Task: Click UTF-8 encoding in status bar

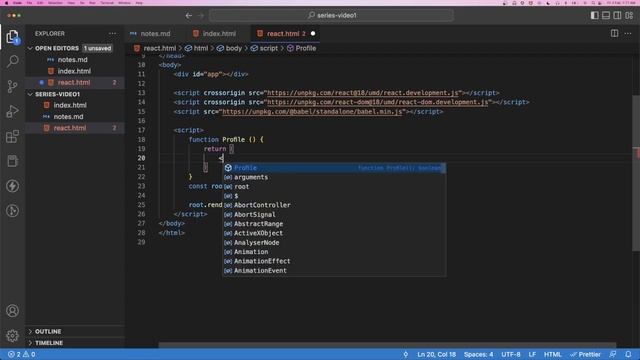Action: (x=511, y=354)
